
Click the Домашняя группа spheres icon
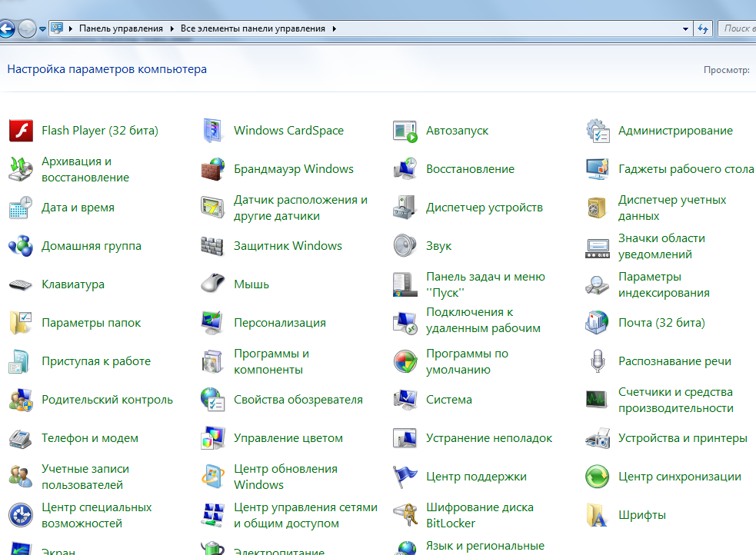[x=21, y=246]
